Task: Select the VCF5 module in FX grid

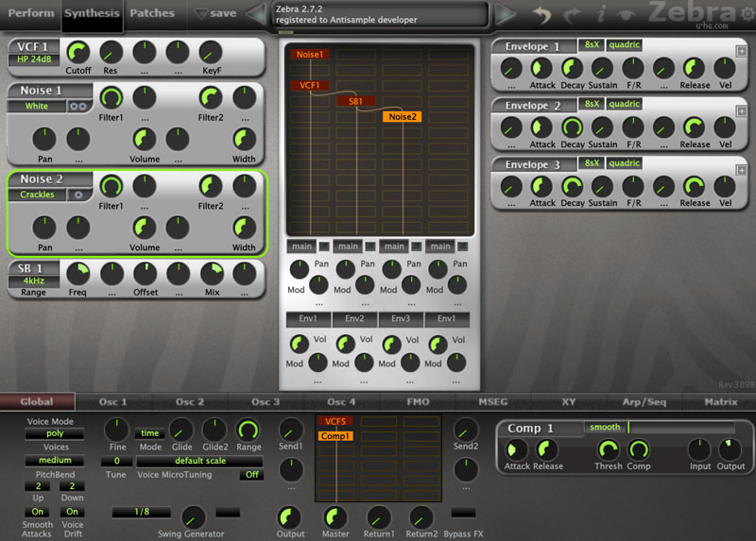Action: click(x=335, y=421)
